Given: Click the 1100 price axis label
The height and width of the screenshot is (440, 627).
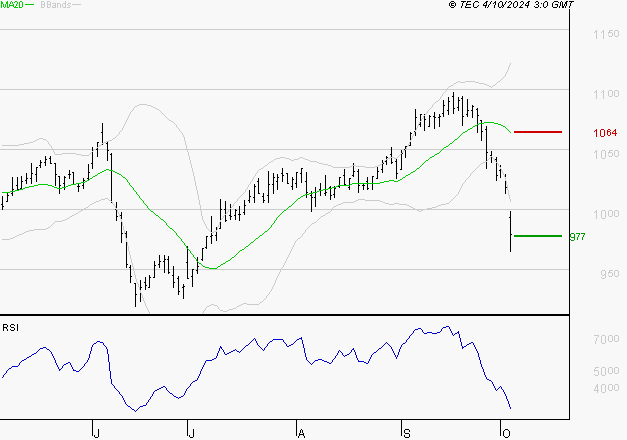Looking at the screenshot, I should pyautogui.click(x=606, y=94).
